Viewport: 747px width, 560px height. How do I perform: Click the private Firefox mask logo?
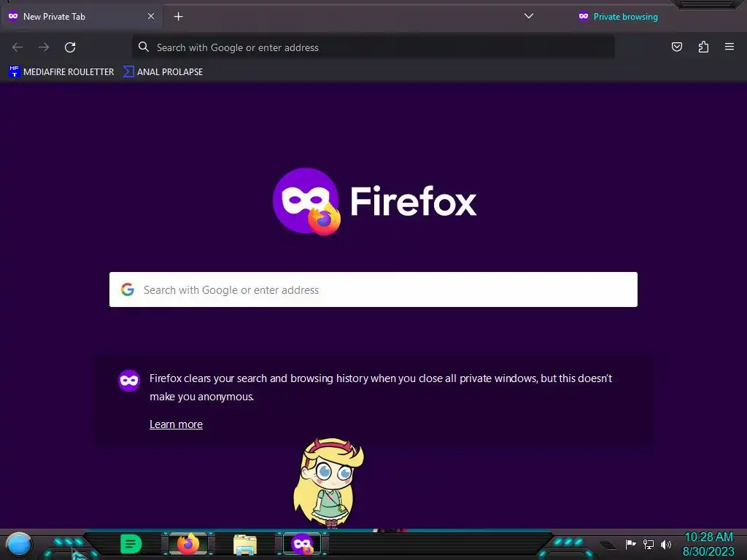tap(306, 201)
